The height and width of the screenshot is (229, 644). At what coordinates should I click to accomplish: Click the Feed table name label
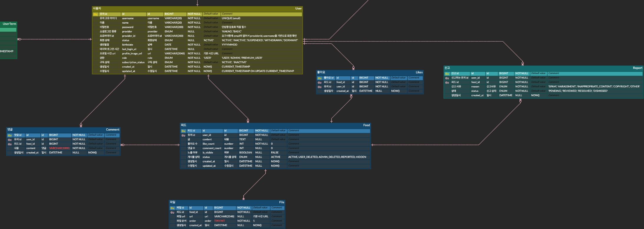(x=366, y=125)
